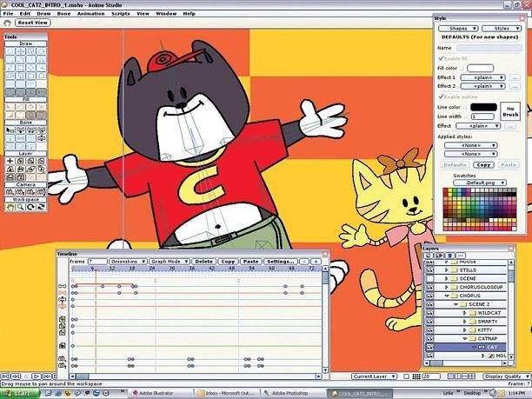This screenshot has height=399, width=532.
Task: Select the Translate Layer tool (cross icon)
Action: point(10,161)
